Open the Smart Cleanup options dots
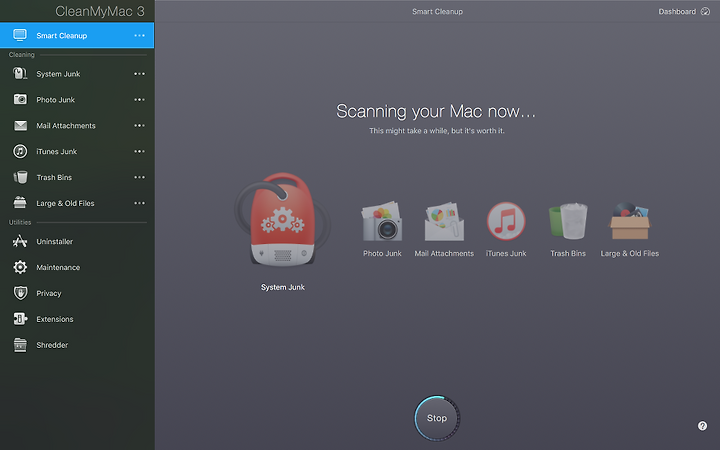Image resolution: width=720 pixels, height=450 pixels. point(139,35)
